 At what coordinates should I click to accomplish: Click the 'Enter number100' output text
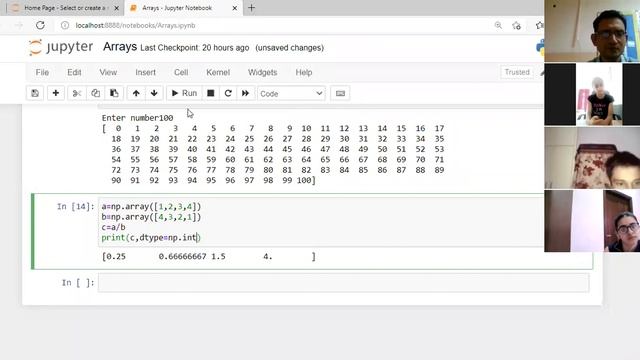pos(138,118)
